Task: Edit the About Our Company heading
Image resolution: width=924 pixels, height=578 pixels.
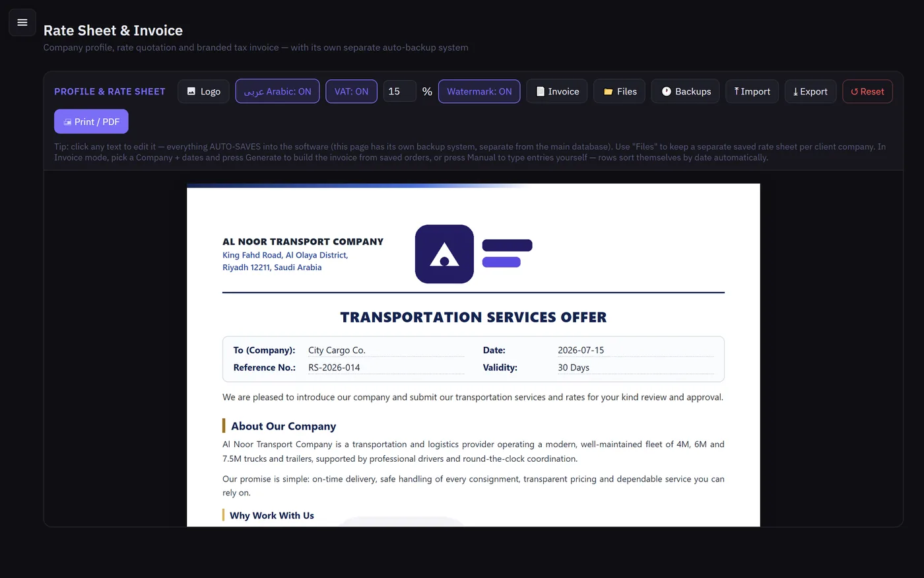Action: (283, 426)
